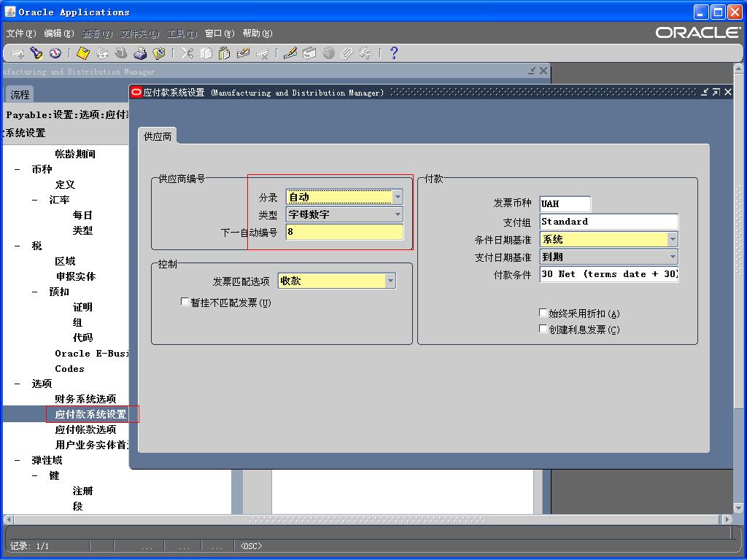Click the Clear Record eraser icon

[244, 53]
